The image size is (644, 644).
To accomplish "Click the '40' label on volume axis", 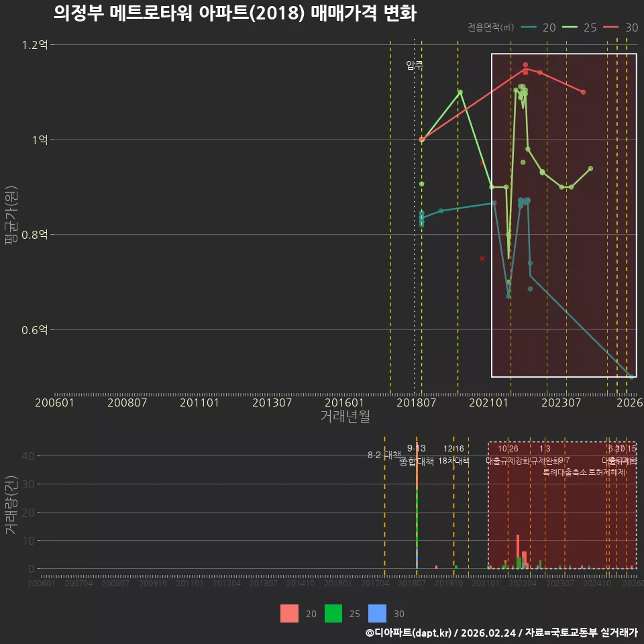I will [28, 456].
